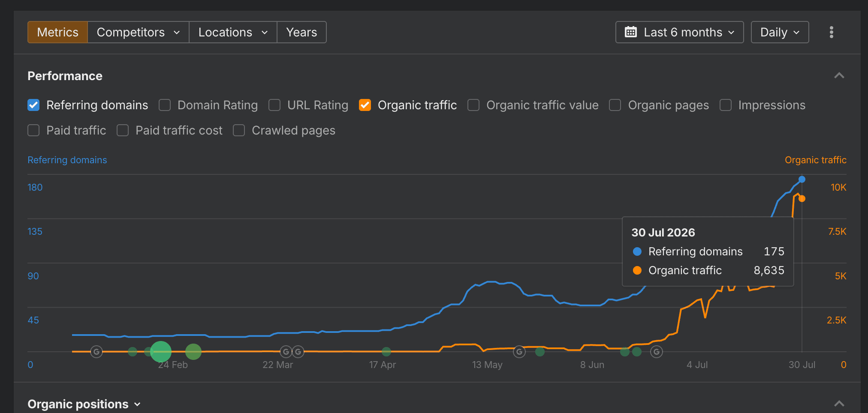Enable the Crawled pages checkbox

[239, 130]
